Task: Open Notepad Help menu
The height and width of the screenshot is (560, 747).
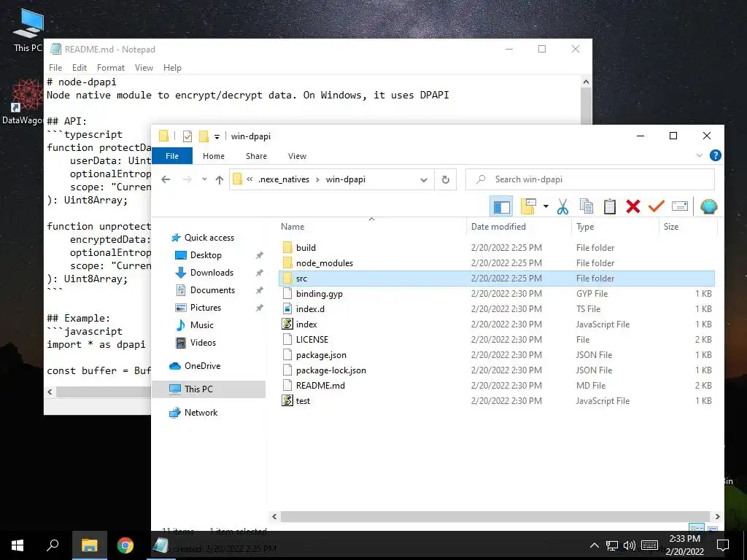Action: (x=172, y=68)
